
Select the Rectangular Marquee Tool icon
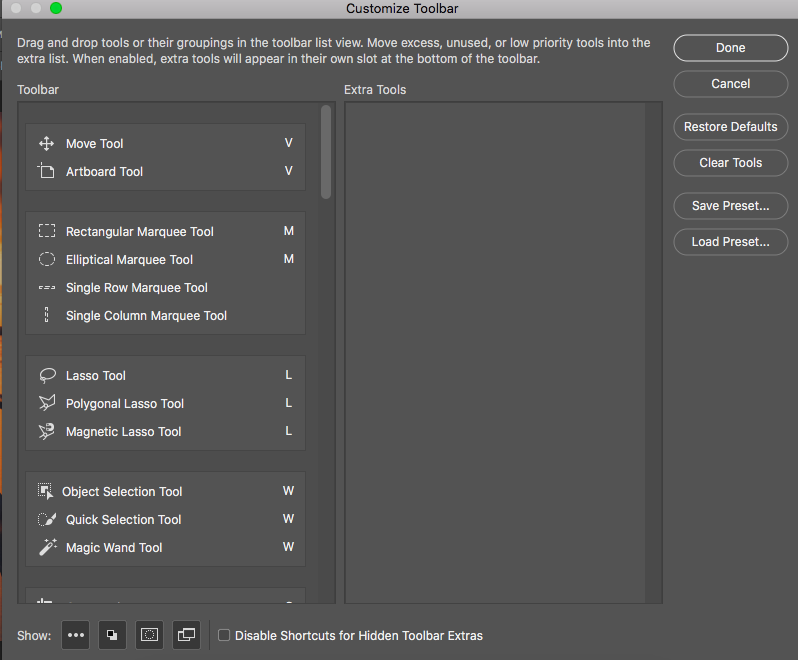(x=47, y=231)
